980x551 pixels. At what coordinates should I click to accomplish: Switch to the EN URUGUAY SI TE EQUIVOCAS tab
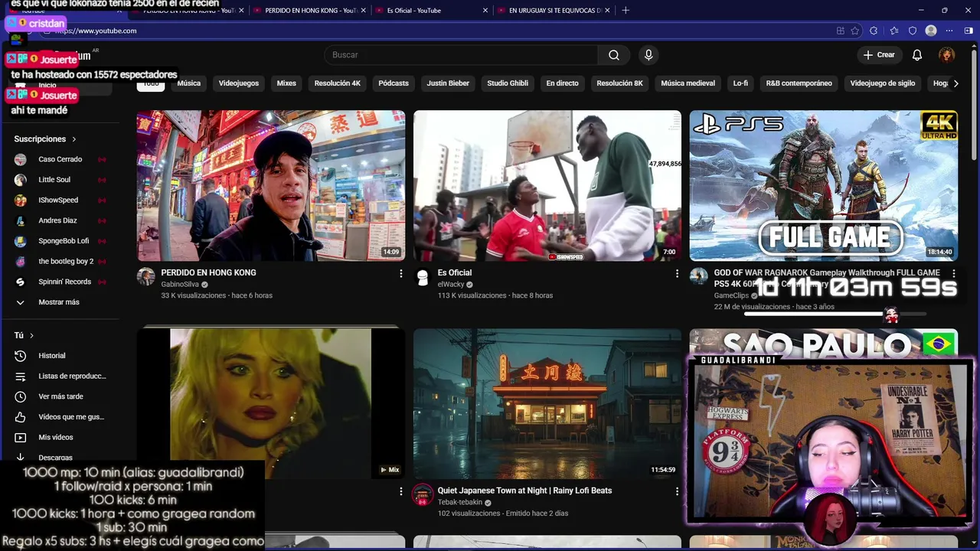point(553,10)
